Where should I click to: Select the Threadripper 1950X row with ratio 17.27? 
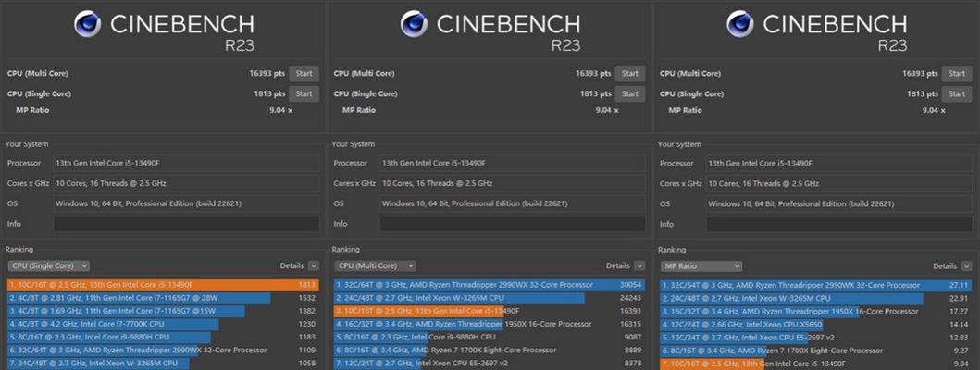(816, 311)
